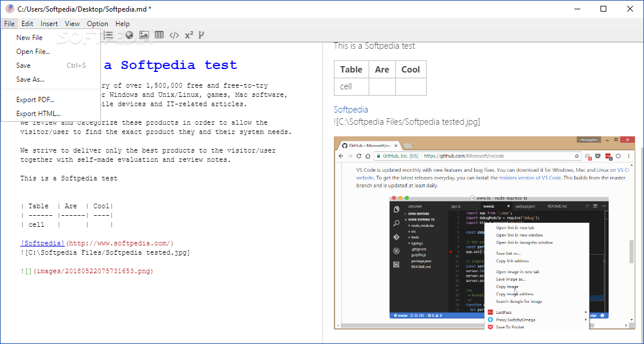Click the http://www.softpedia.com/ URL in editor
The image size is (644, 344).
[x=119, y=243]
